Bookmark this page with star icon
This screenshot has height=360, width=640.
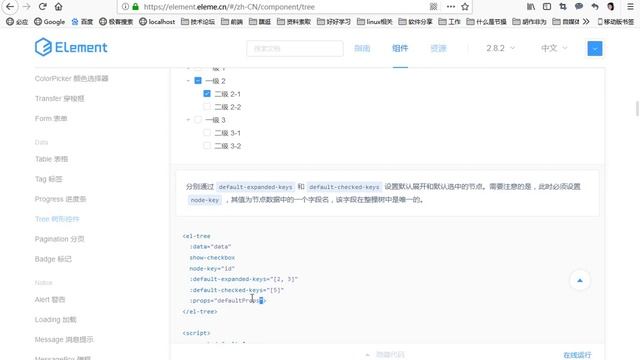465,7
